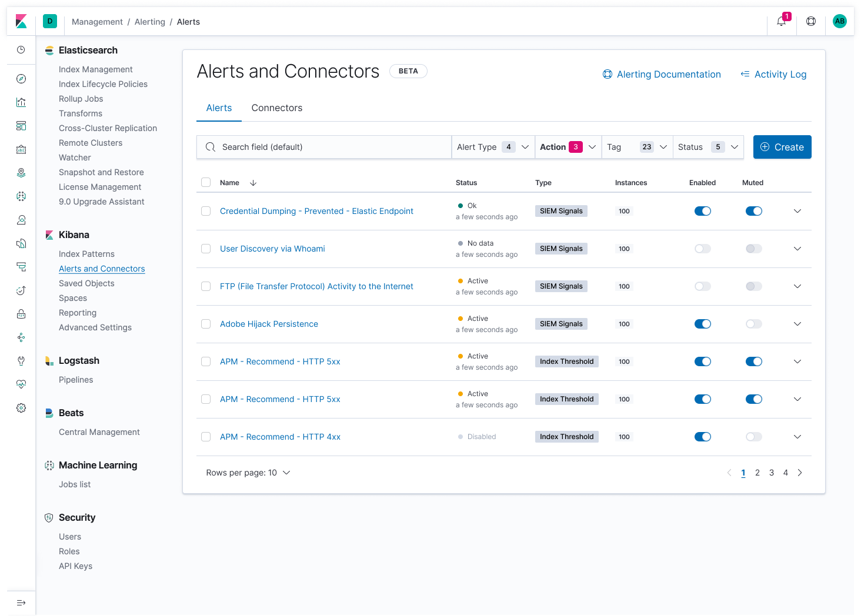
Task: Open the help lifebuoy icon in header
Action: 811,21
